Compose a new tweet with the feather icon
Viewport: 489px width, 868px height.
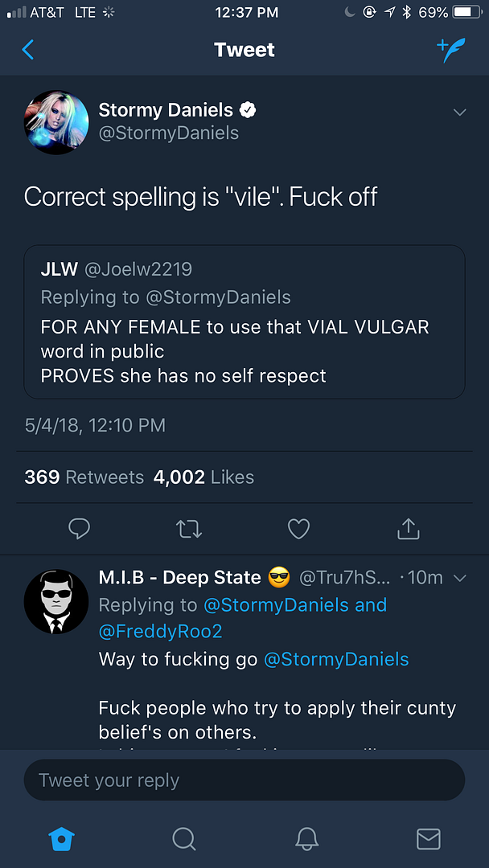(x=451, y=50)
